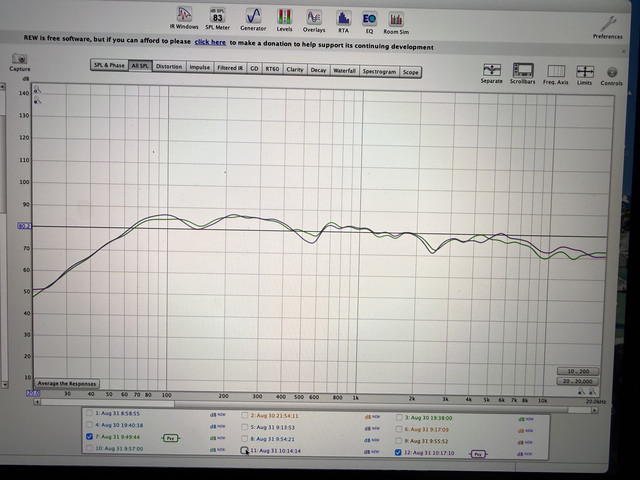This screenshot has width=640, height=480.
Task: Check the box for 11: Aug 31 10:14:14
Action: (x=244, y=450)
